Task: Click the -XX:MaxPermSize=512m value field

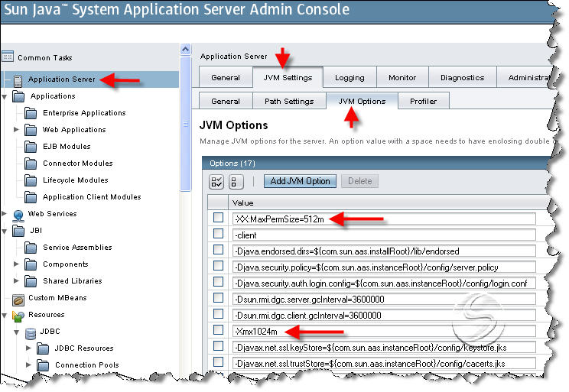Action: click(384, 219)
